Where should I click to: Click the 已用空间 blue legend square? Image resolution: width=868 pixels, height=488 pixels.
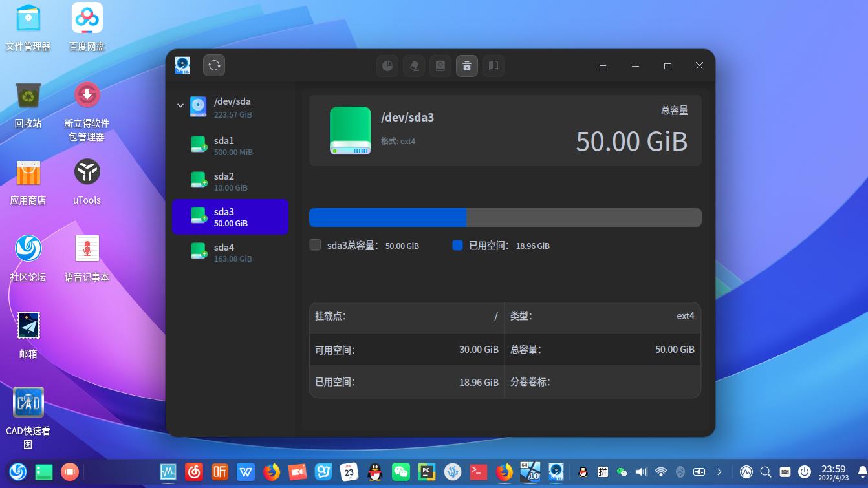tap(457, 245)
